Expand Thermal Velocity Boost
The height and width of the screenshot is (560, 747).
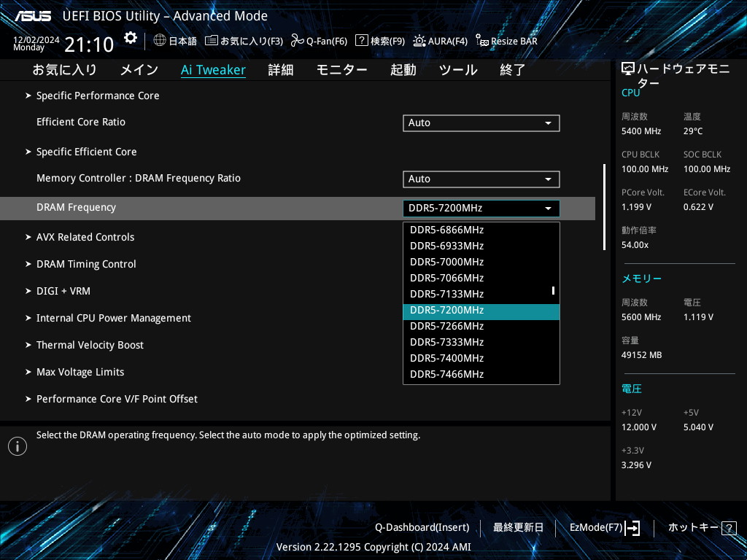click(x=90, y=345)
